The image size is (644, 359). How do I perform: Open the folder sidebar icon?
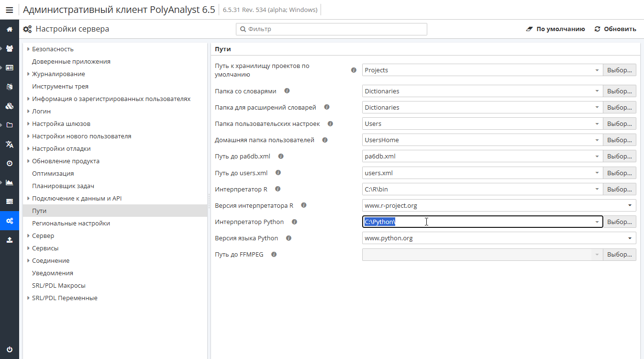click(x=10, y=125)
